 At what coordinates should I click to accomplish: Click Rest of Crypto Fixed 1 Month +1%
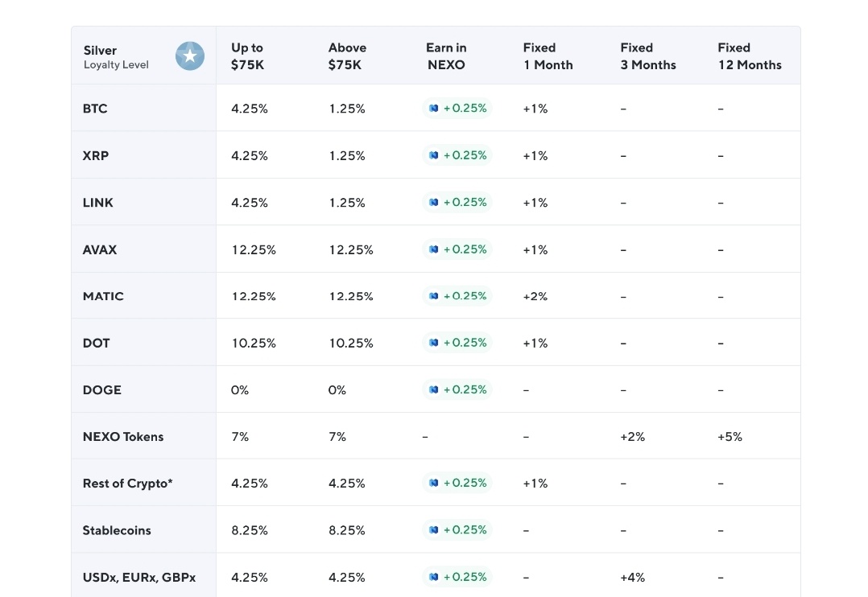click(535, 483)
